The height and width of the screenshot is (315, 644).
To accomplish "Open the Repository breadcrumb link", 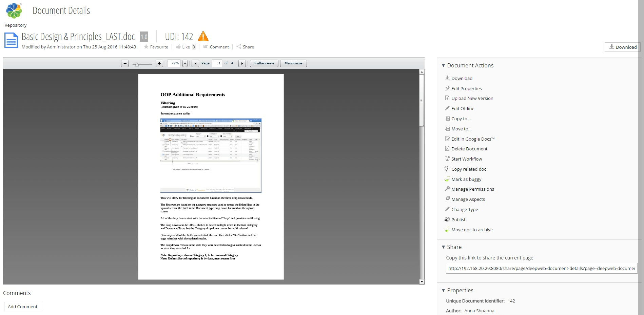I will tap(16, 25).
